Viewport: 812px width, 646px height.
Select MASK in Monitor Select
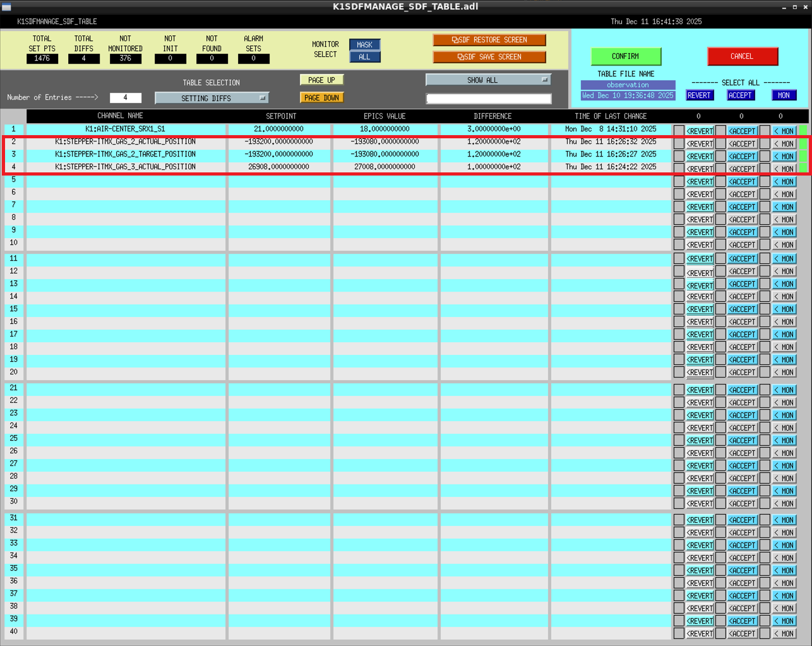[x=364, y=45]
